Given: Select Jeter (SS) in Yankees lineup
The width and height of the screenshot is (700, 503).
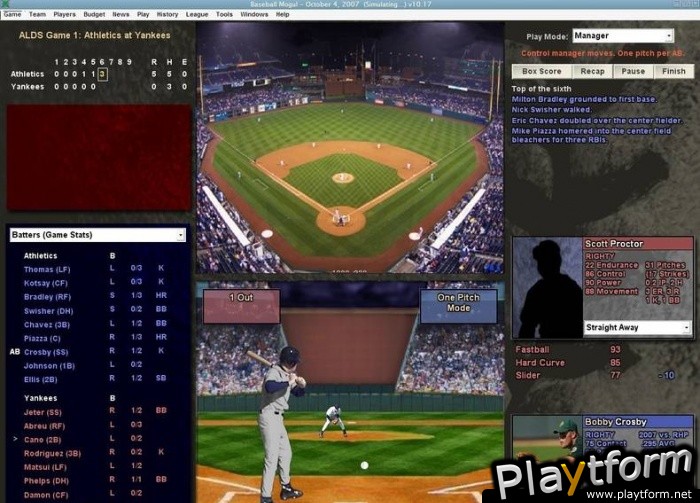Looking at the screenshot, I should [42, 412].
